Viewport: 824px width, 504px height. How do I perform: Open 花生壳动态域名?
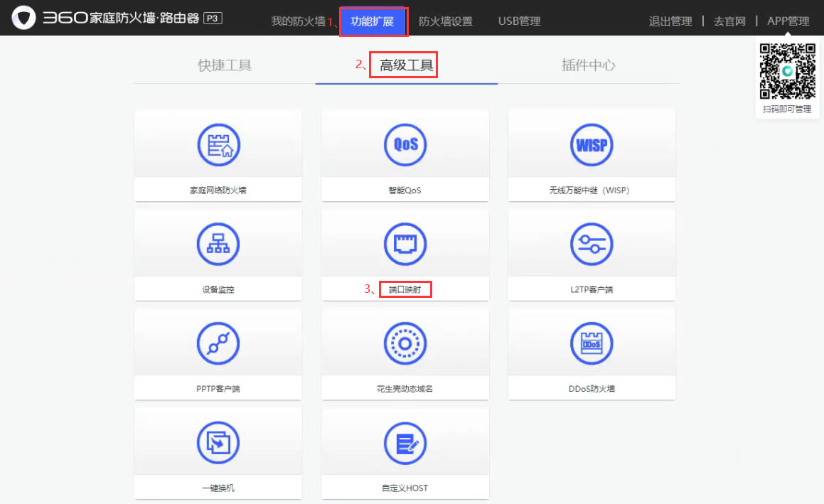click(405, 353)
